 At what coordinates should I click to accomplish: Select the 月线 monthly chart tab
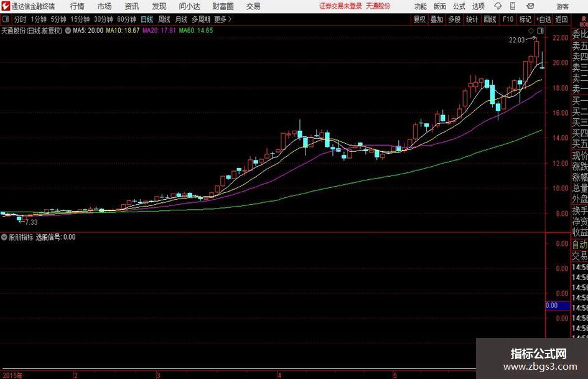[182, 19]
